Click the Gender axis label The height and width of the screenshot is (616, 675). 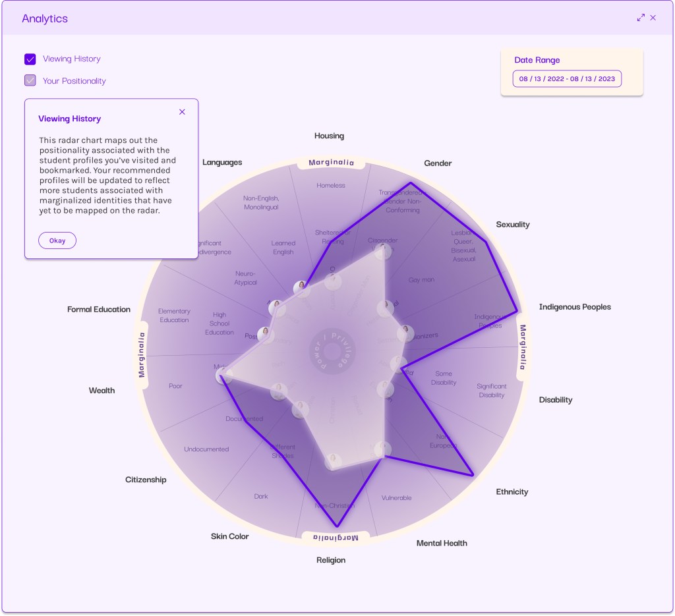(438, 163)
